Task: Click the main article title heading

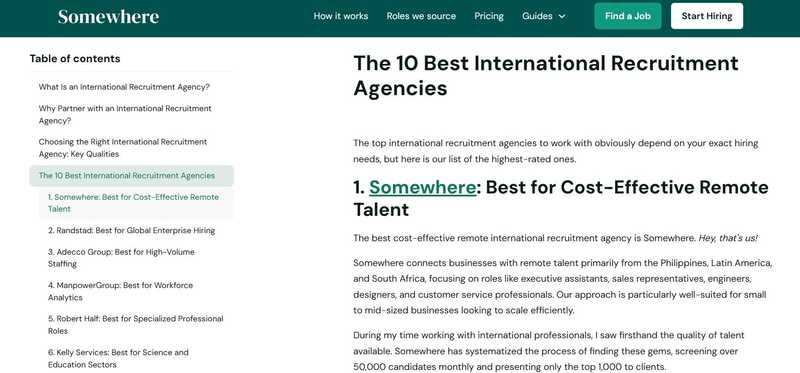Action: [x=546, y=76]
